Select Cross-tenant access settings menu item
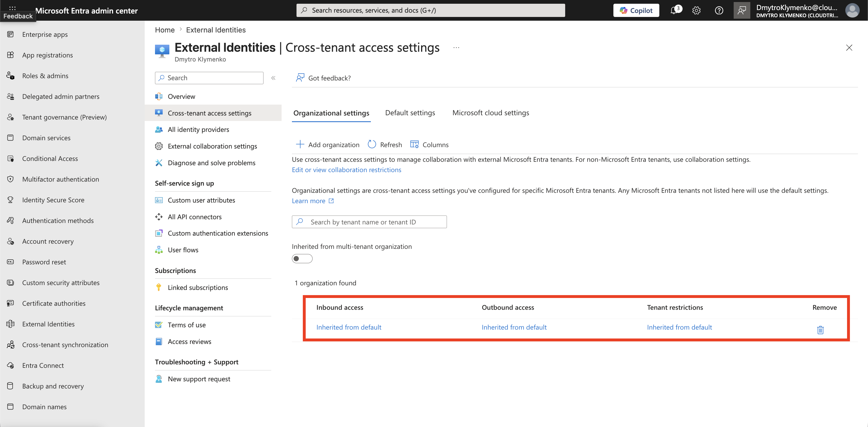The width and height of the screenshot is (868, 427). (x=213, y=113)
